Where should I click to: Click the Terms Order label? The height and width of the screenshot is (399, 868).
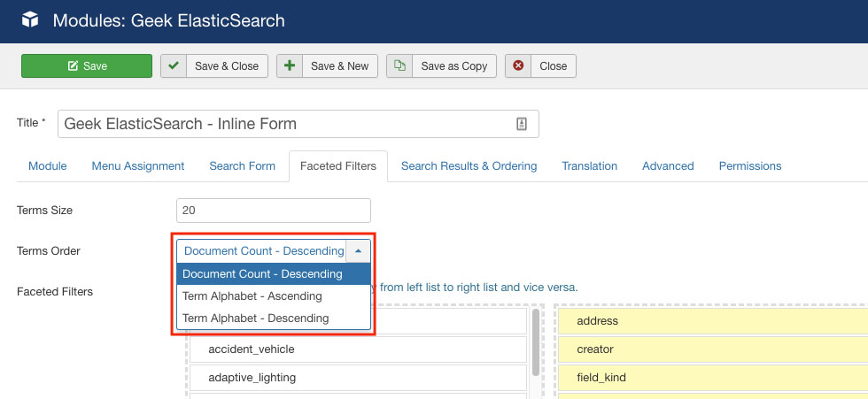point(49,251)
